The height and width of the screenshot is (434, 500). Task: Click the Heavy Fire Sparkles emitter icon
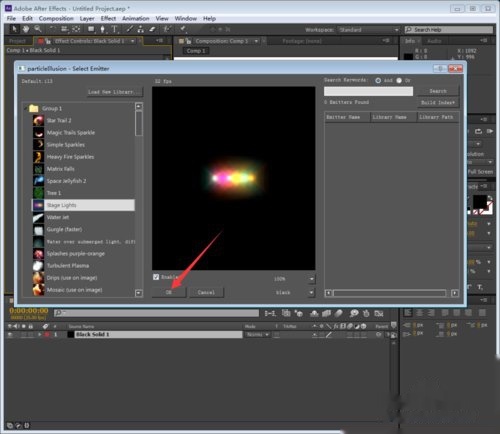(38, 157)
